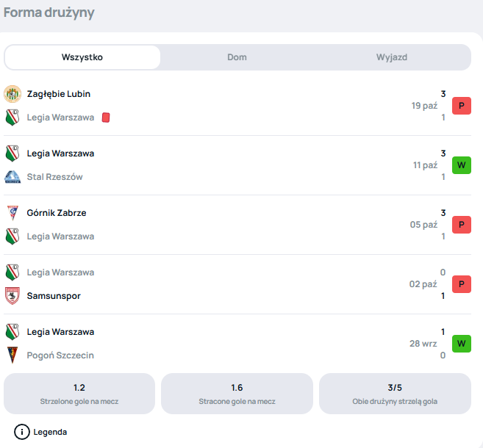Click the red P badge for 19 paź match

462,106
